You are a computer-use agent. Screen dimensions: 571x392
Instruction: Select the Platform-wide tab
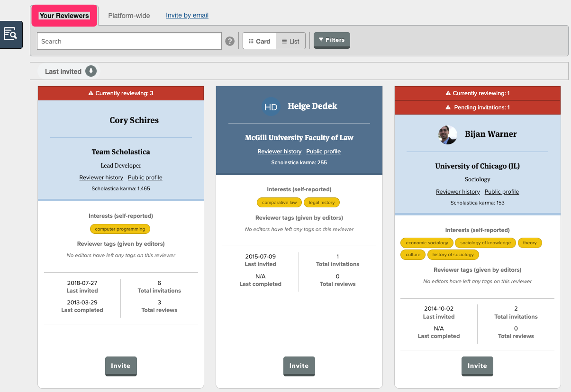point(129,16)
